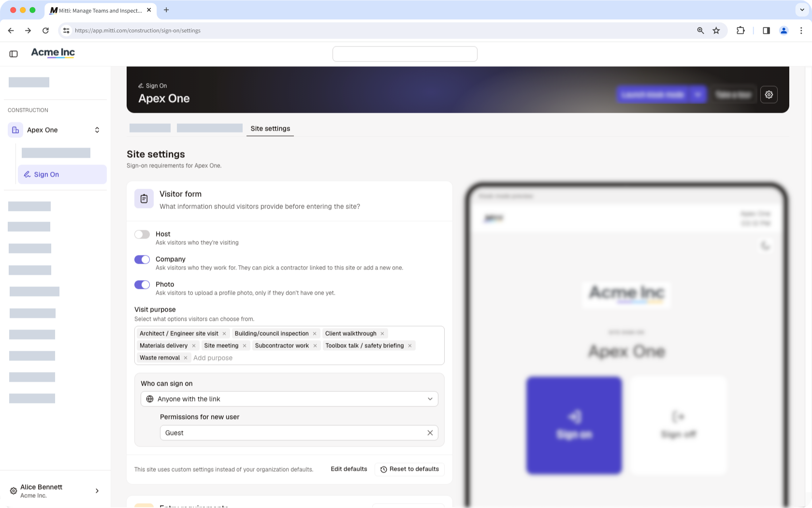Go back to the previous page
Image resolution: width=812 pixels, height=508 pixels.
[x=11, y=30]
